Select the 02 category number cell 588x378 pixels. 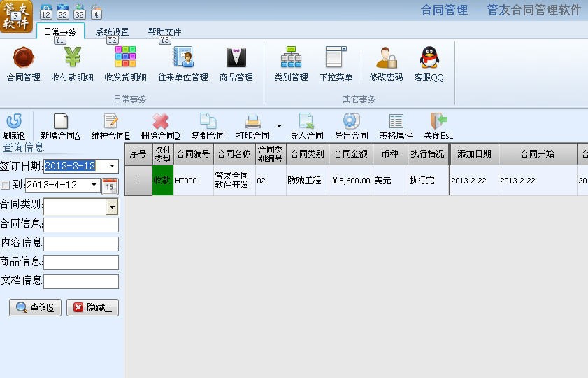tap(271, 181)
